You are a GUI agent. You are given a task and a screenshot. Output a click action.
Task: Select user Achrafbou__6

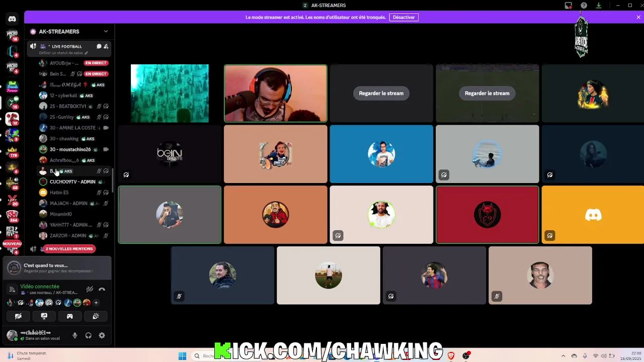(x=74, y=160)
